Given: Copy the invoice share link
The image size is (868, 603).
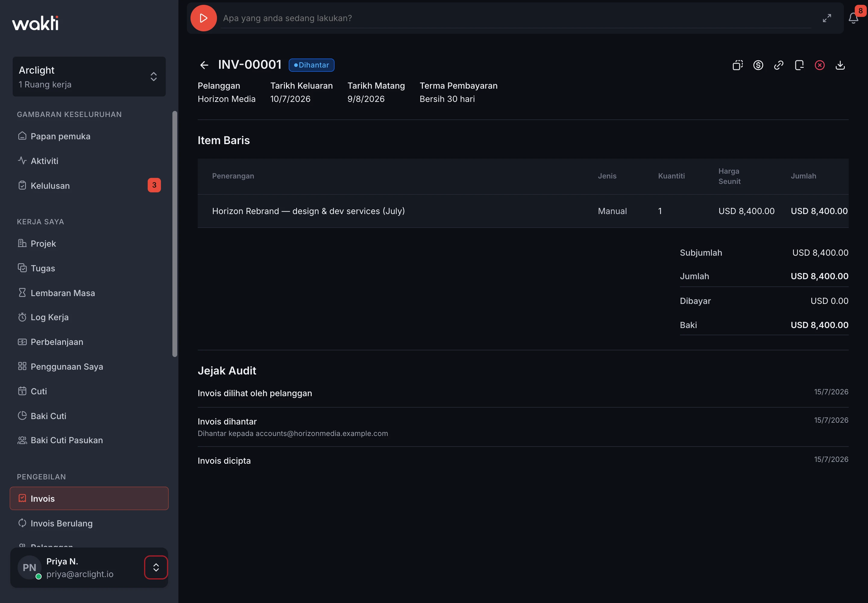Looking at the screenshot, I should pos(778,65).
